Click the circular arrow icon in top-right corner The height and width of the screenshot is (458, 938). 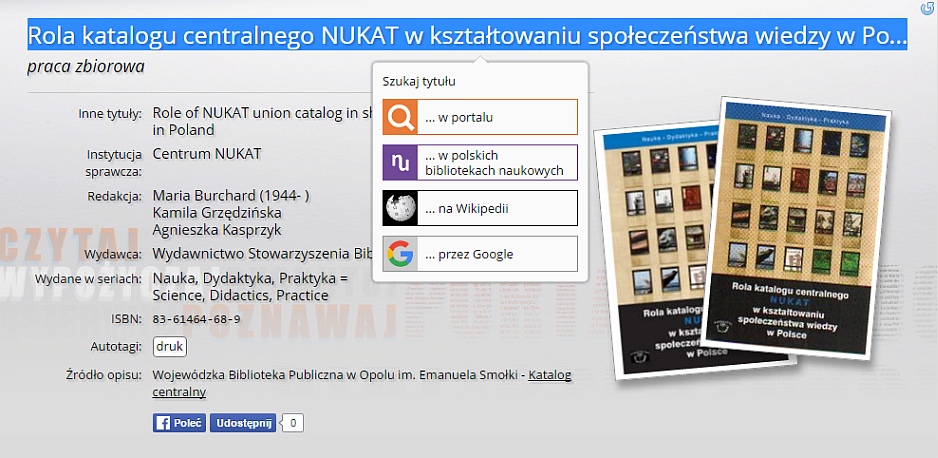pyautogui.click(x=927, y=9)
